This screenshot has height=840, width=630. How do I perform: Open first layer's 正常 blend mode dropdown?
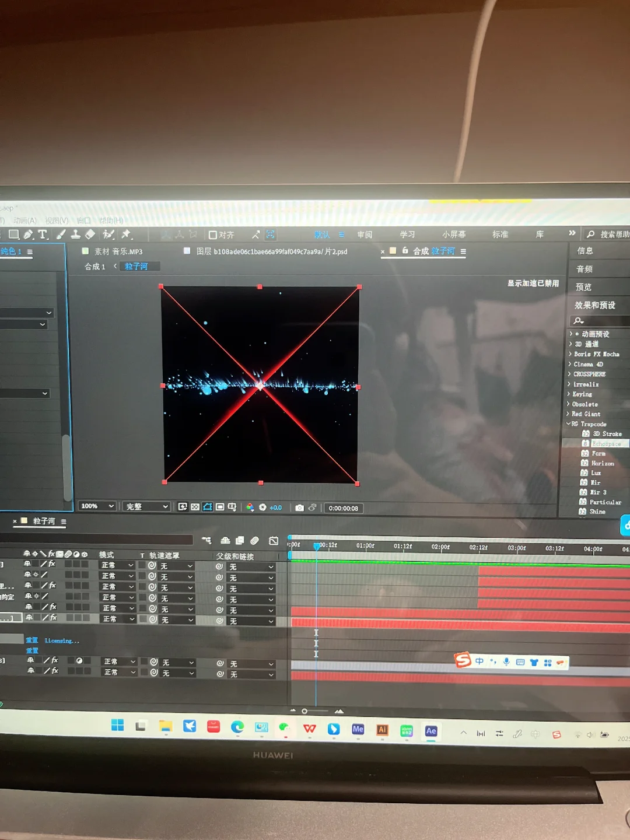[117, 565]
